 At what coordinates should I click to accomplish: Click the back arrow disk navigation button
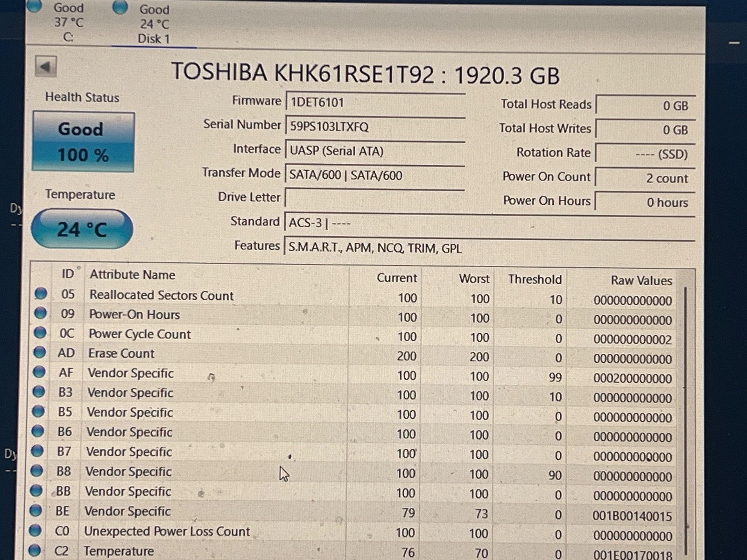pyautogui.click(x=46, y=67)
